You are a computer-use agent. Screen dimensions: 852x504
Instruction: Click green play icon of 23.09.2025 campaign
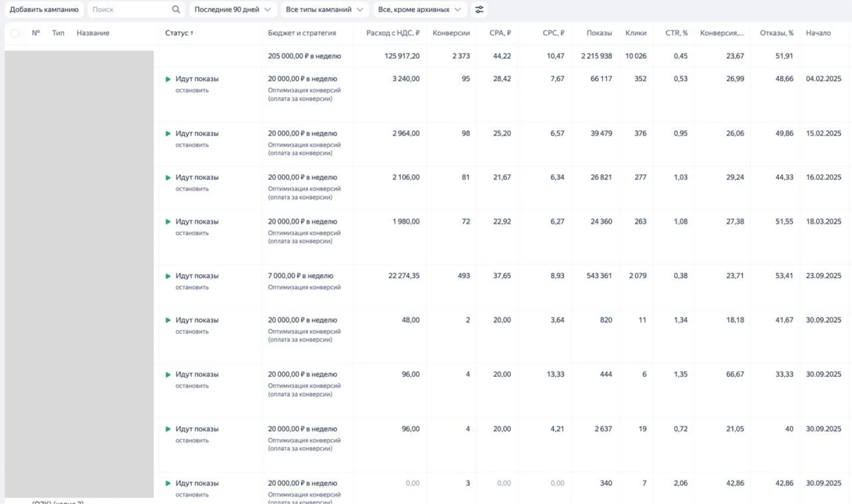[x=168, y=276]
